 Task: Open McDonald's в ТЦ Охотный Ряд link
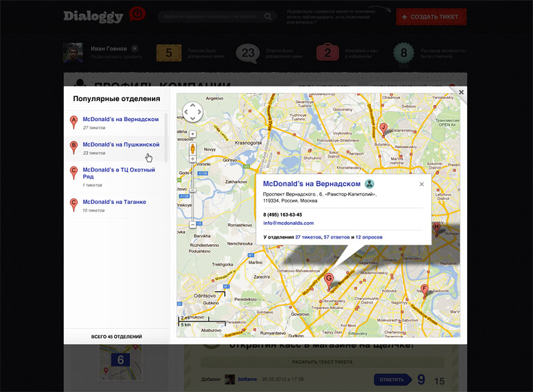(119, 173)
